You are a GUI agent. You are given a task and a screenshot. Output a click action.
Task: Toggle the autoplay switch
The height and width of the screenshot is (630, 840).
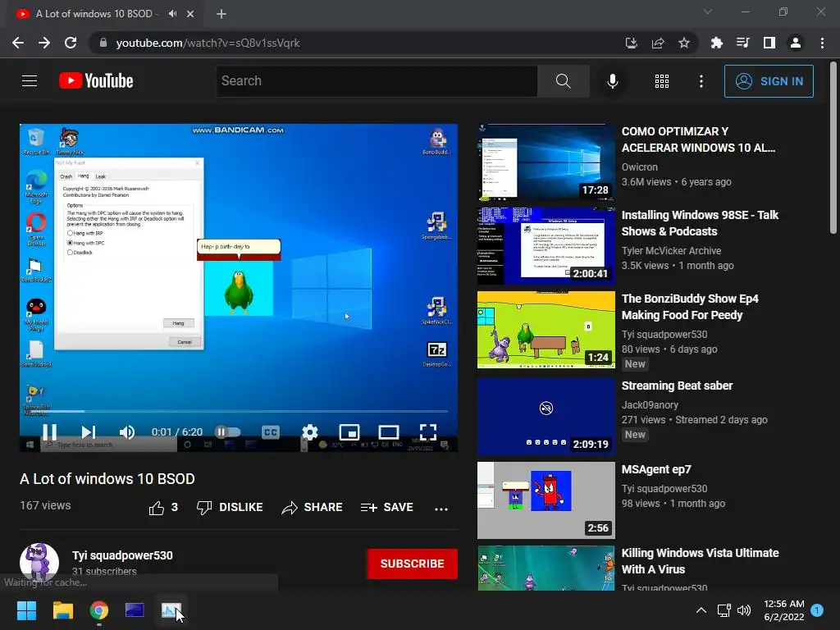(228, 431)
